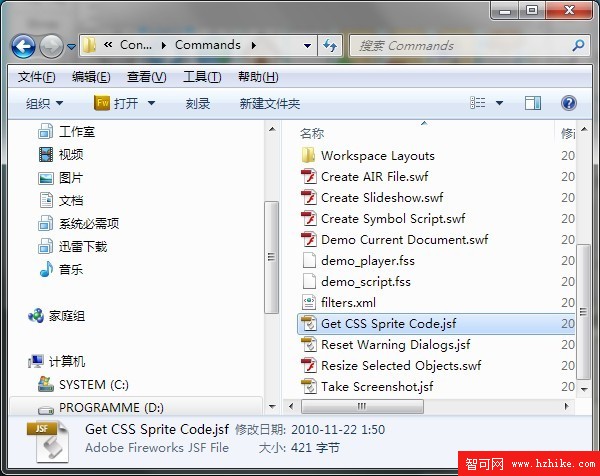Select the Workspace Layouts folder icon
This screenshot has height=476, width=600.
tap(308, 156)
